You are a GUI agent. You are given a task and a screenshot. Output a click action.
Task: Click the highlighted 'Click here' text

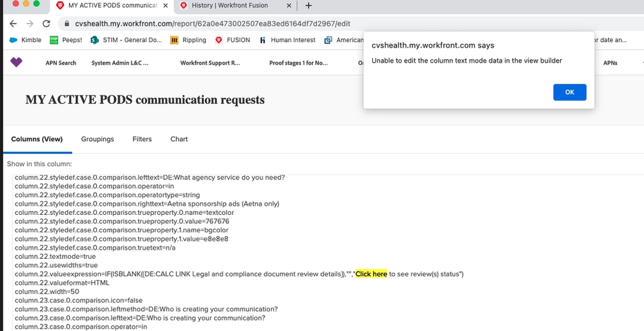tap(371, 274)
